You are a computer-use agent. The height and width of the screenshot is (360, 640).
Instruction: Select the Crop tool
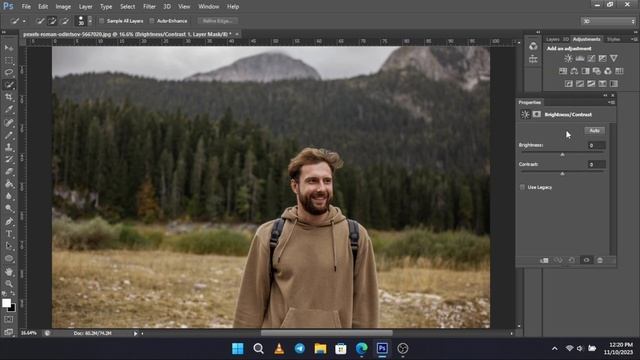(9, 97)
